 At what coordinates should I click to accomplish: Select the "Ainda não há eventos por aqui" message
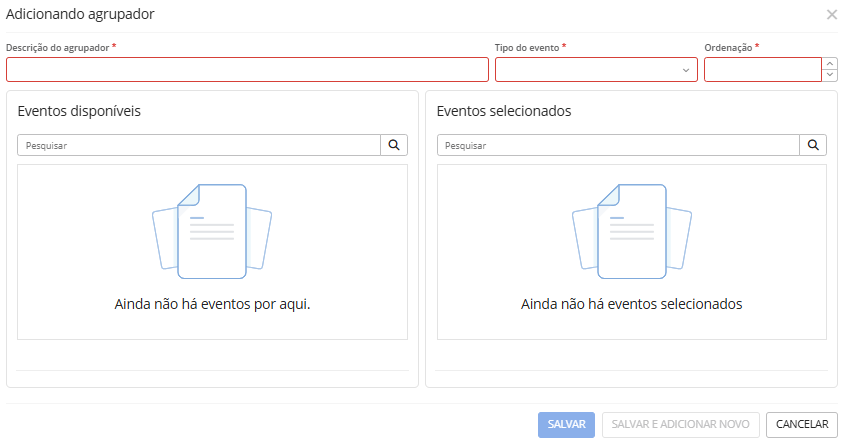[212, 304]
